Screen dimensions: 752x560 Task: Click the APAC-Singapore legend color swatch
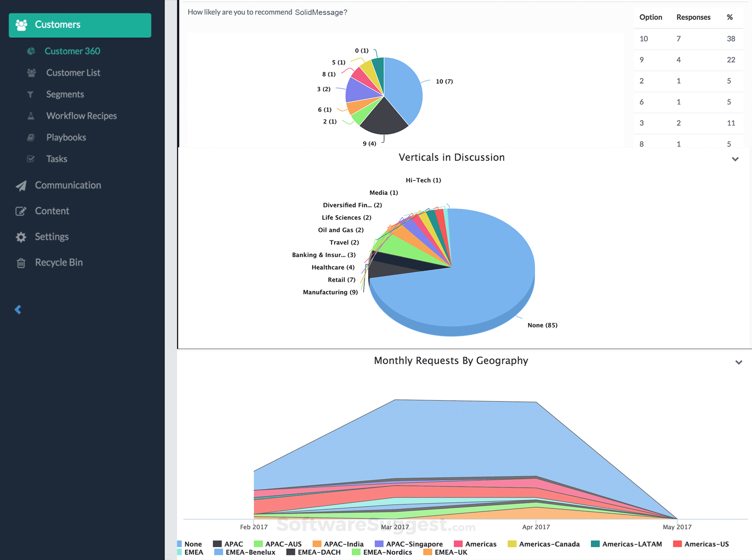click(379, 544)
